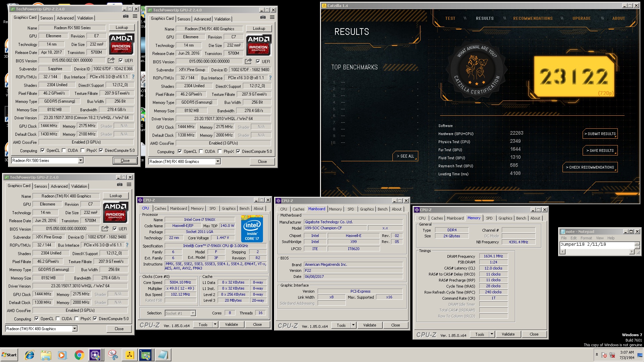Open hamburger menu in bottom-left GPU-Z window

(129, 184)
